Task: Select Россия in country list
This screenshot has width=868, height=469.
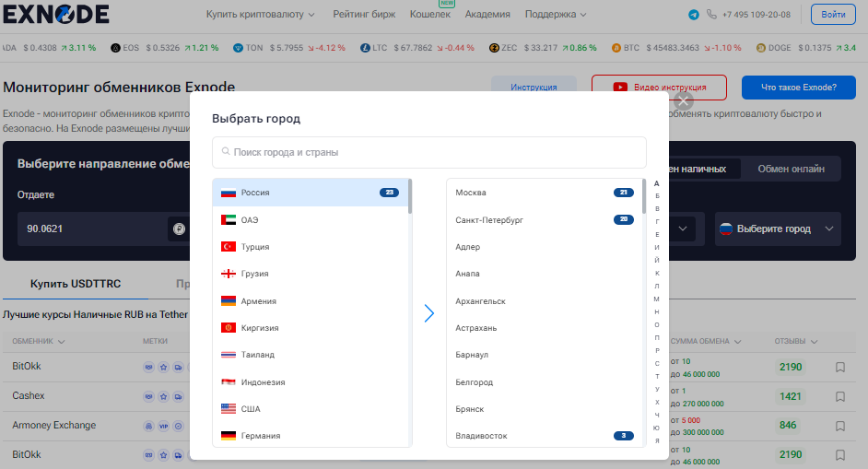Action: click(310, 193)
